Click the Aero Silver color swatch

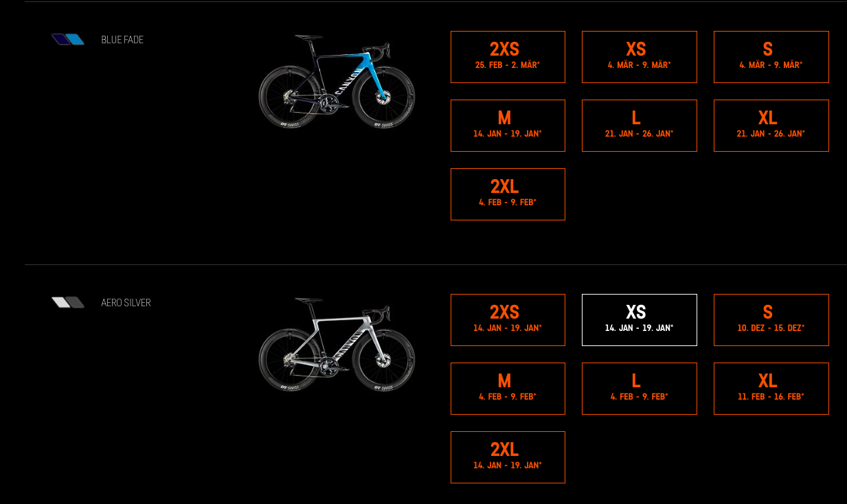point(68,302)
